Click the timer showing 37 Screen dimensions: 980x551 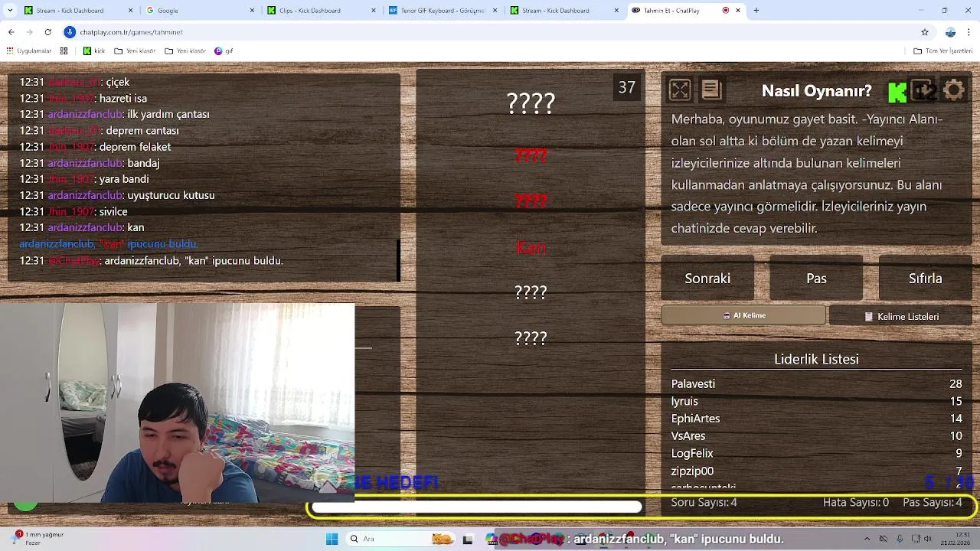point(627,88)
